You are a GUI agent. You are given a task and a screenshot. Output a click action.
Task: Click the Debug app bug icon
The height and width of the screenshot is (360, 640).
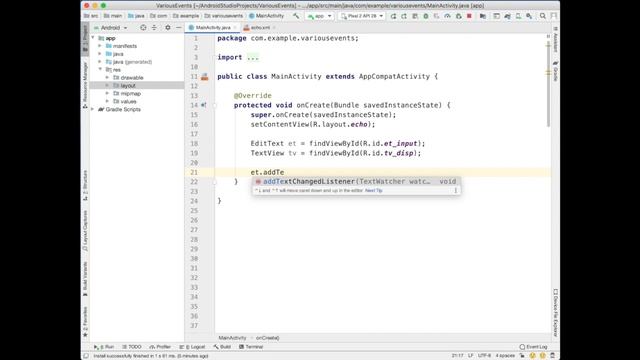[x=426, y=16]
